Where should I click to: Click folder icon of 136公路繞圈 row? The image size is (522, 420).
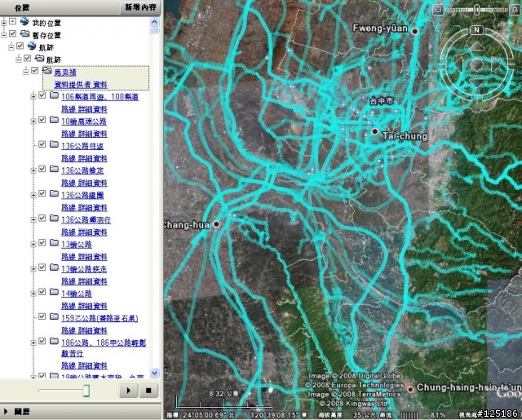54,193
